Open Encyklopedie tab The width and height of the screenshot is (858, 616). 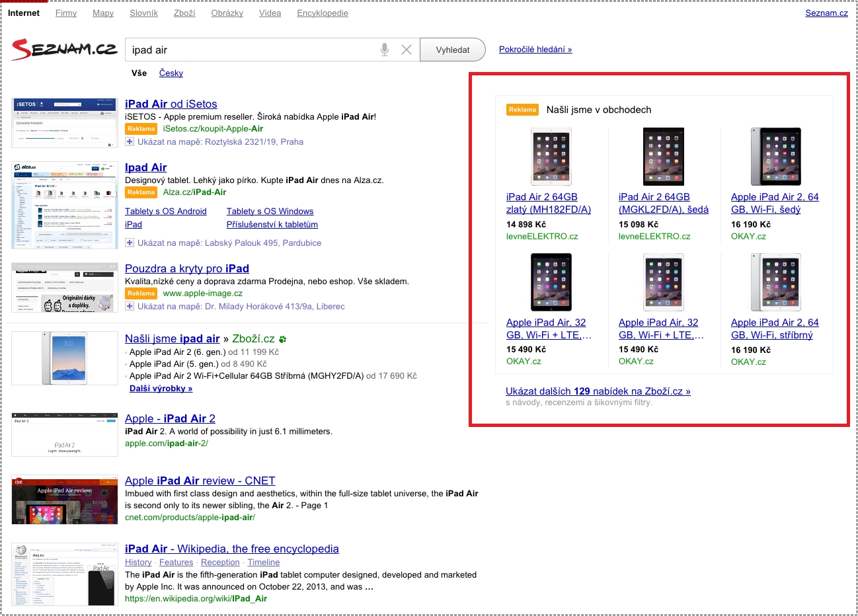click(323, 13)
